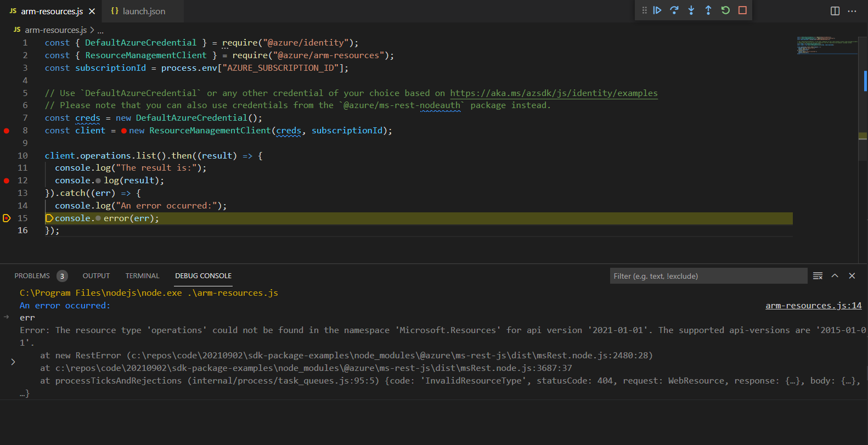Toggle the breakpoint on line 8
The width and height of the screenshot is (868, 445).
7,131
